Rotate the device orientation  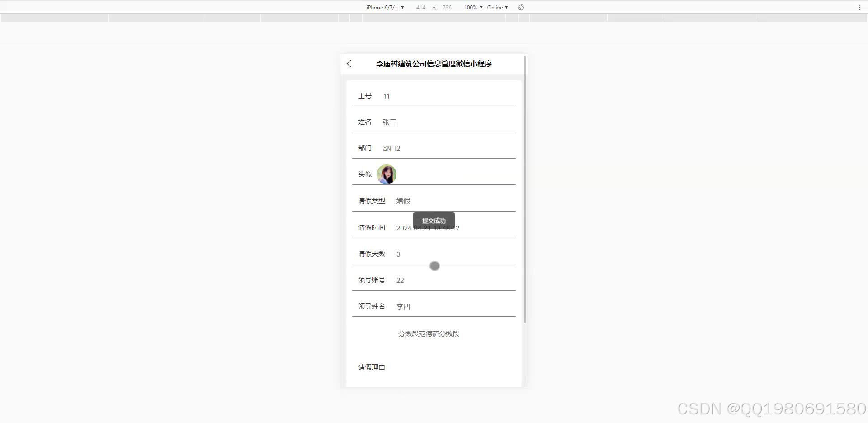click(x=521, y=7)
